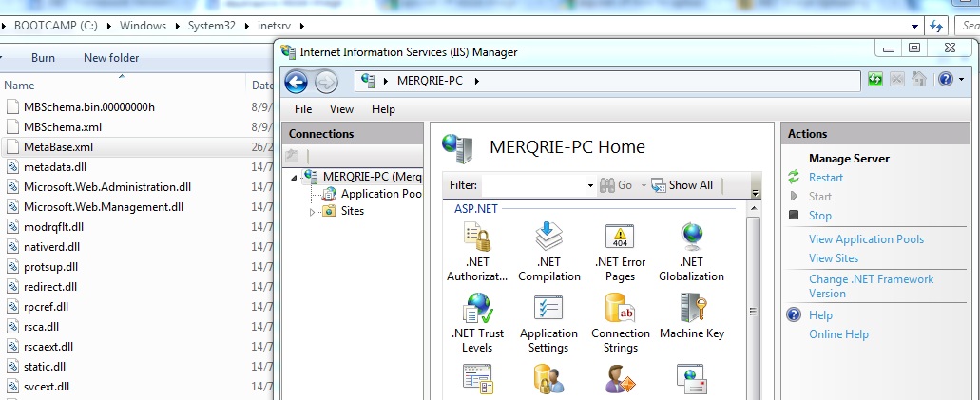
Task: Click the Stop loading X icon in IIS toolbar
Action: click(x=897, y=80)
